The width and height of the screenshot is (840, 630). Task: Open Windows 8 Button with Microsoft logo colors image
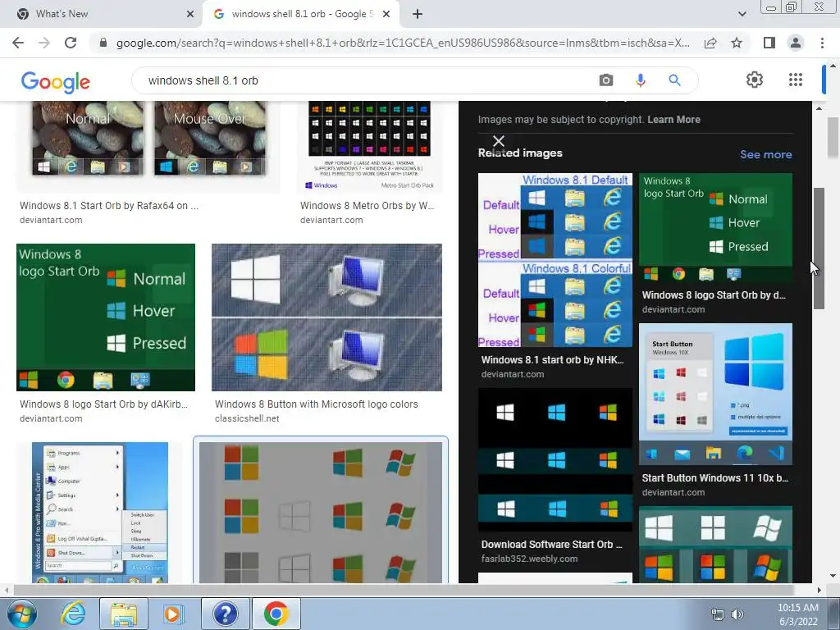point(326,317)
